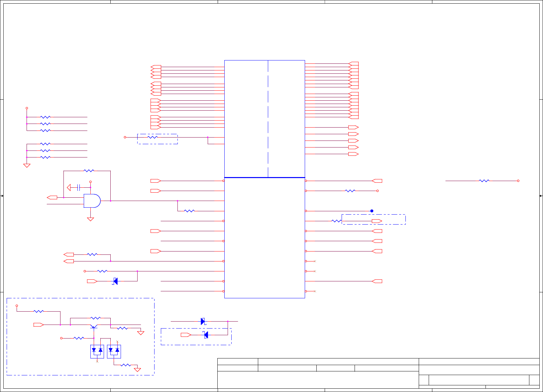The width and height of the screenshot is (543, 392).
Task: Click the diode inside the small bottom dashed box
Action: 206,335
